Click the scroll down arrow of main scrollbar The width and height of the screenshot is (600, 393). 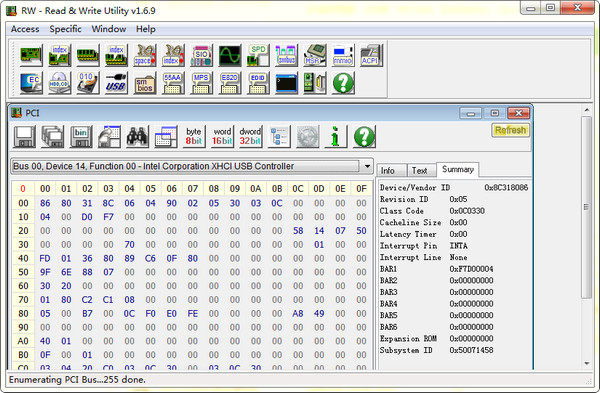587,363
